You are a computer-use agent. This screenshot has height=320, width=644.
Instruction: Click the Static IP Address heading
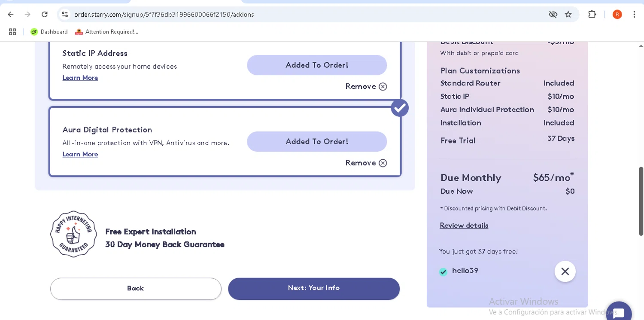coord(95,53)
